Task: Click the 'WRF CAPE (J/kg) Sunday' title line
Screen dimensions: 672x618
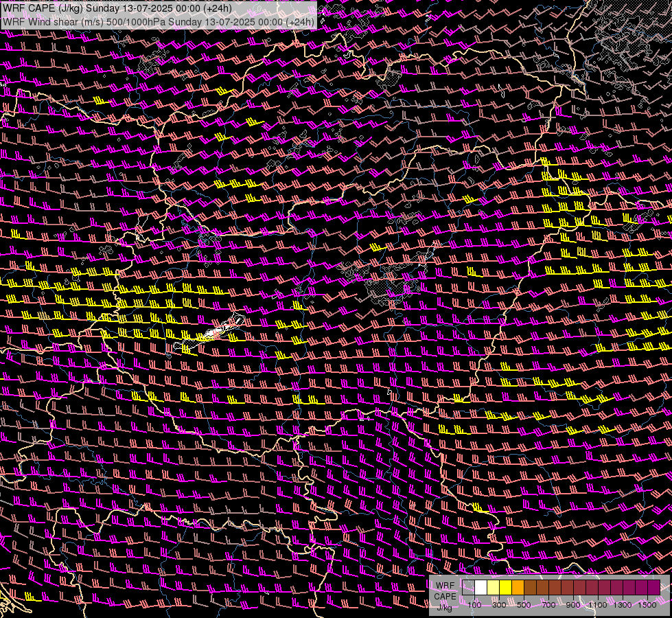Action: [117, 8]
